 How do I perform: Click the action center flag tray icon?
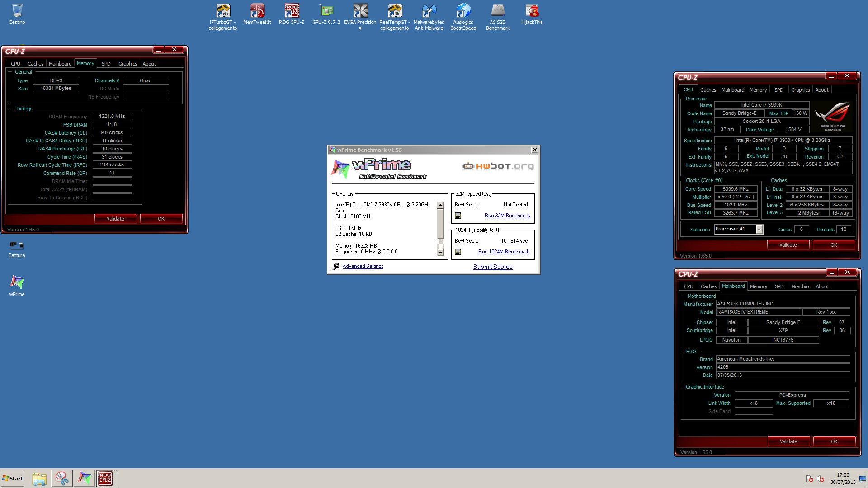point(810,479)
